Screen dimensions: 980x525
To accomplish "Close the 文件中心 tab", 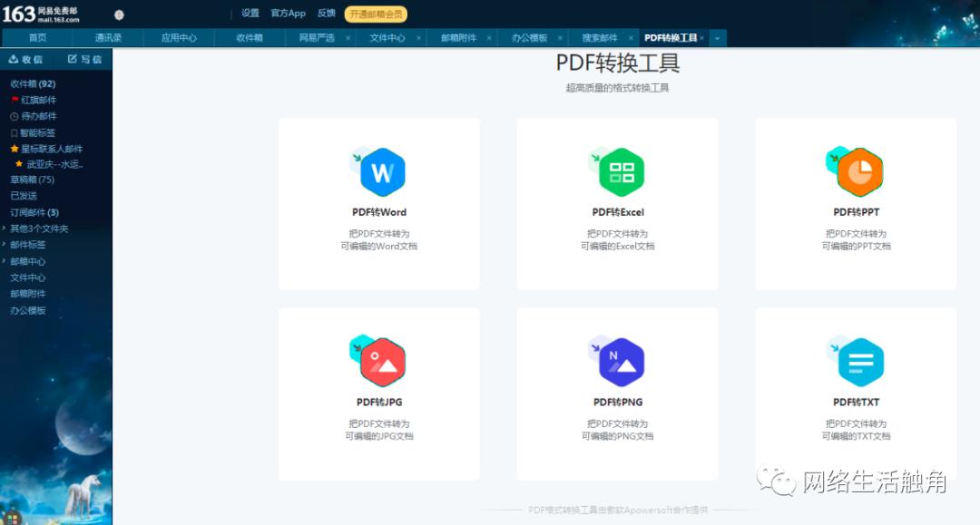I will click(x=418, y=38).
